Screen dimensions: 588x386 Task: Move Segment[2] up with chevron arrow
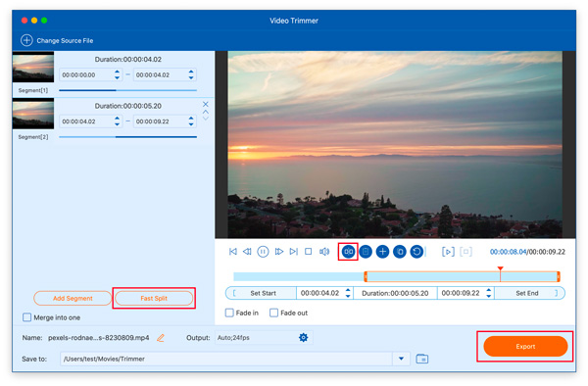tap(206, 112)
